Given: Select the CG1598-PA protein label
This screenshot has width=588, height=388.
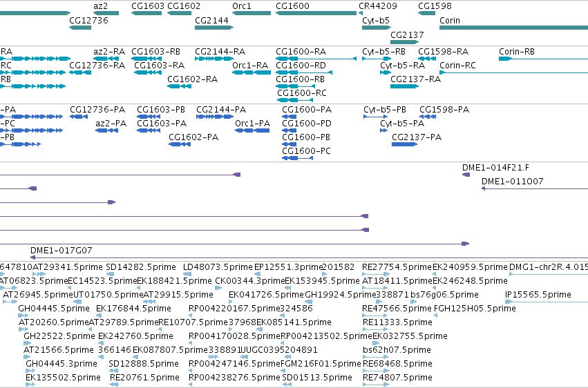Looking at the screenshot, I should pyautogui.click(x=444, y=109).
